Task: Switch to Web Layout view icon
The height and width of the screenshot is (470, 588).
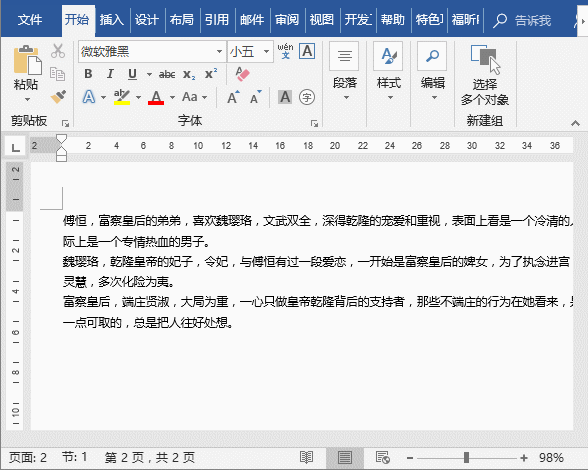Action: pyautogui.click(x=382, y=457)
